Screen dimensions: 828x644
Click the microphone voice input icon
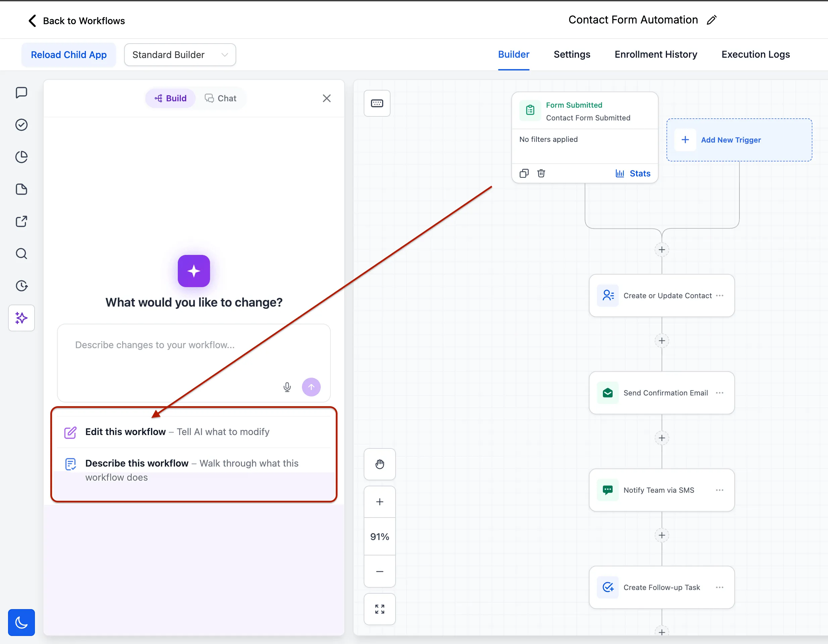click(x=287, y=387)
